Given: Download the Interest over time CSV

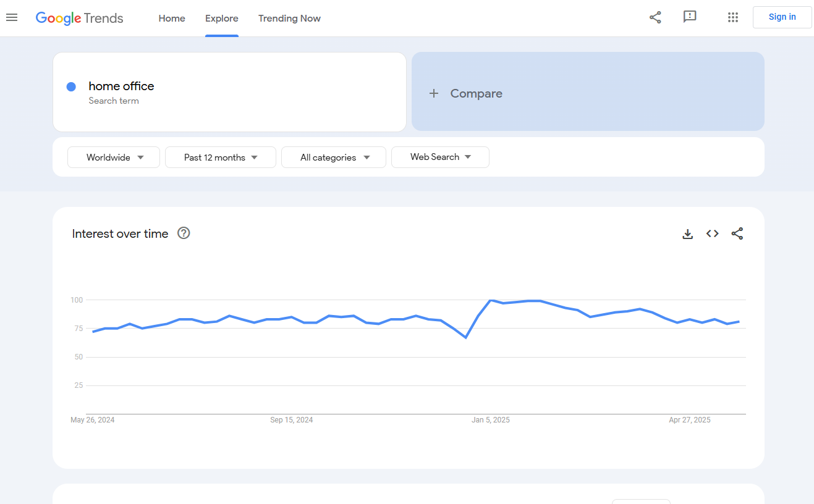Looking at the screenshot, I should point(687,234).
